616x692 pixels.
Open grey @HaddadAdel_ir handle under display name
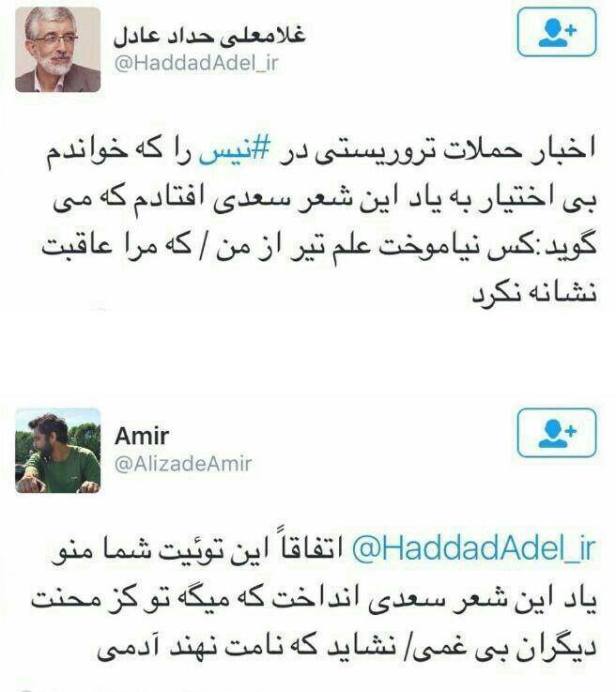(196, 64)
